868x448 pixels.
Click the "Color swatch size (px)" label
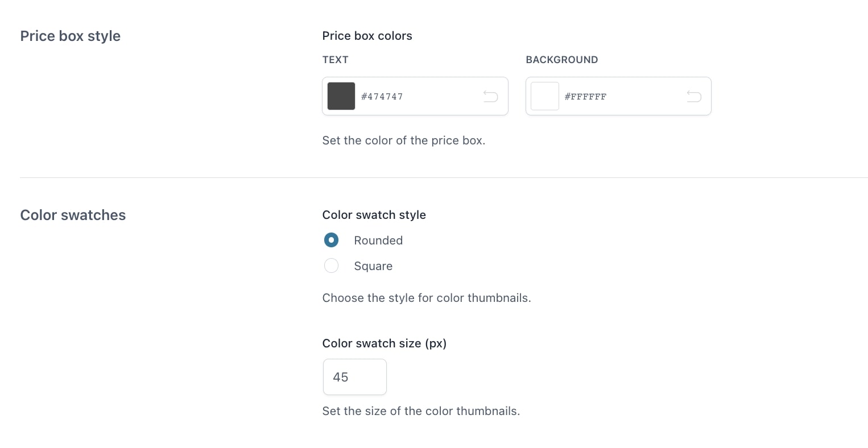tap(384, 343)
